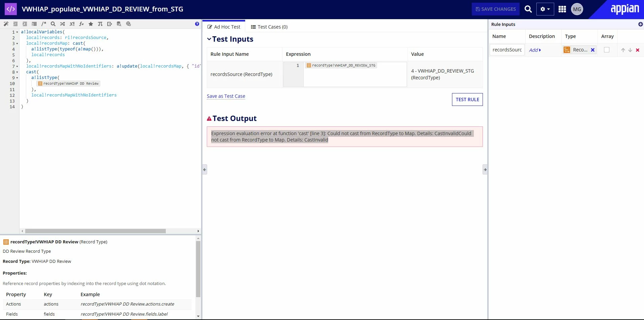Viewport: 644px width, 320px height.
Task: Fold code at line 9 arrow
Action: point(17,78)
